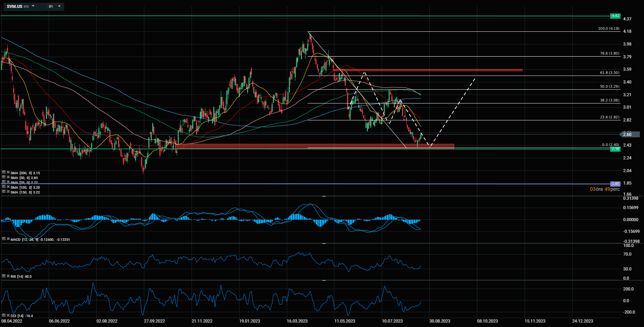Select the lower red support zone rectangle
The width and height of the screenshot is (644, 327).
point(315,146)
